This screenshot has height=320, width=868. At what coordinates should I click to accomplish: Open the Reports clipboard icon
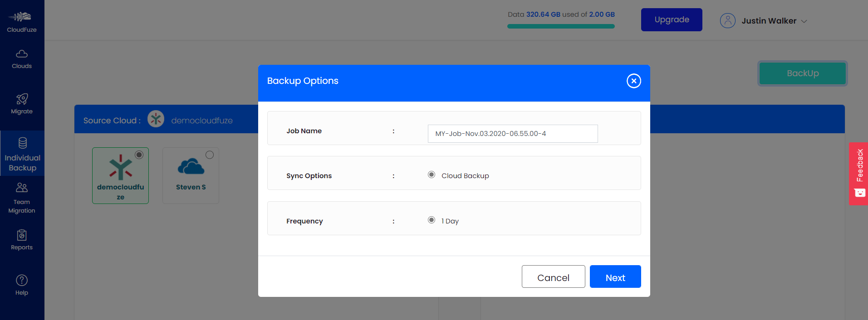22,235
